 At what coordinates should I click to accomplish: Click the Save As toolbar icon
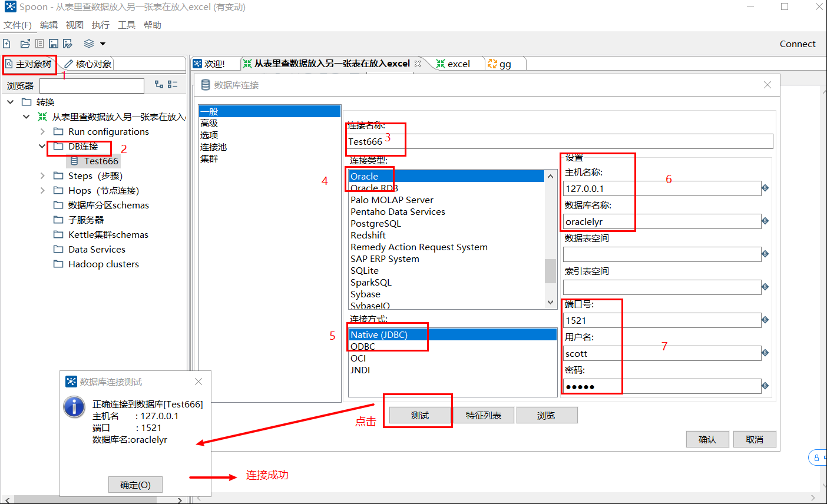click(x=68, y=44)
